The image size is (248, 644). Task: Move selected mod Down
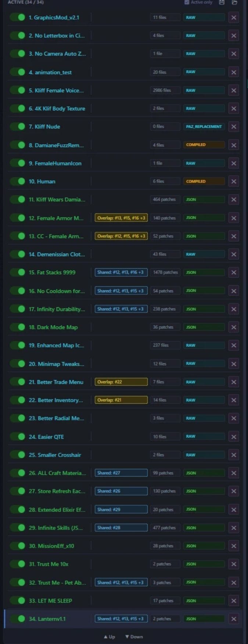coord(134,637)
